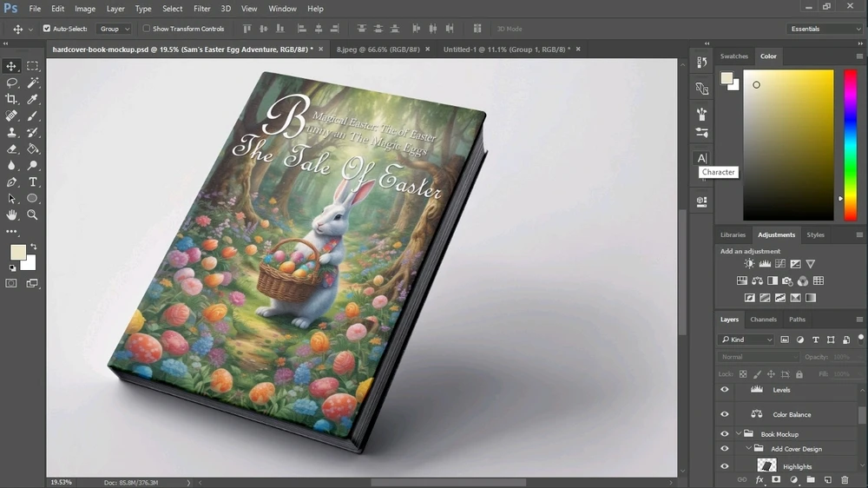Collapse the Book Mockup group
868x488 pixels.
(739, 434)
